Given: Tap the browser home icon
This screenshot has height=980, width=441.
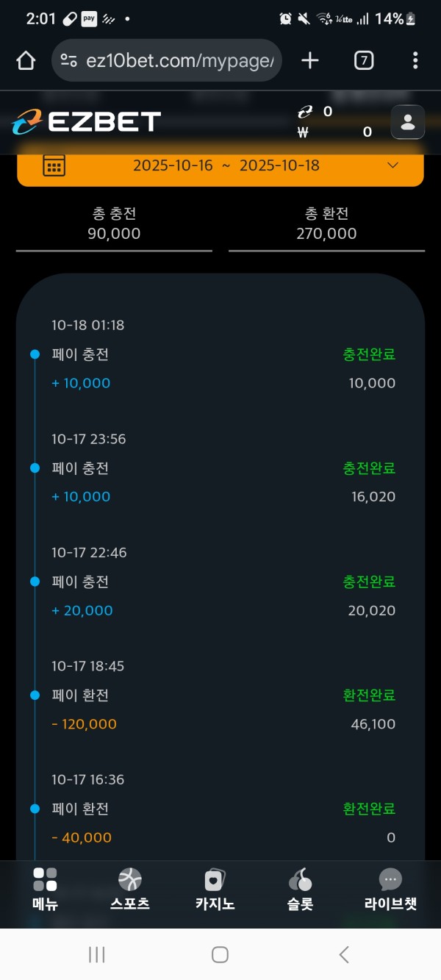Looking at the screenshot, I should coord(26,60).
